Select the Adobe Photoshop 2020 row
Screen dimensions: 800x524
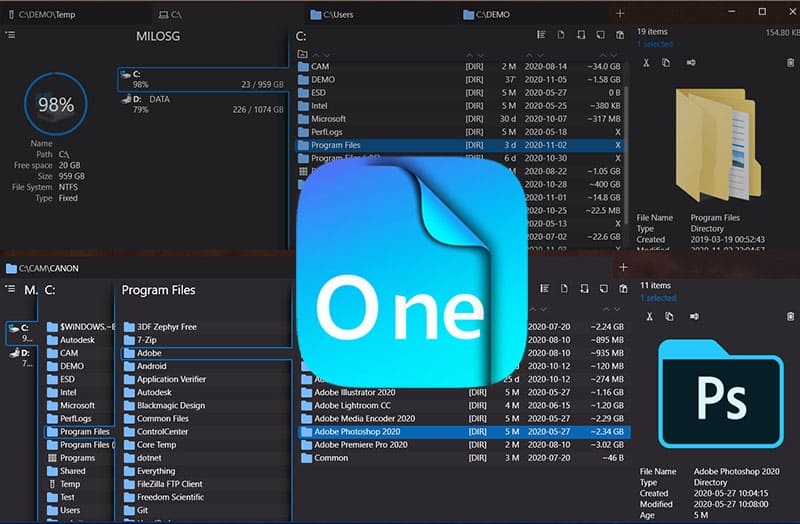[x=463, y=432]
